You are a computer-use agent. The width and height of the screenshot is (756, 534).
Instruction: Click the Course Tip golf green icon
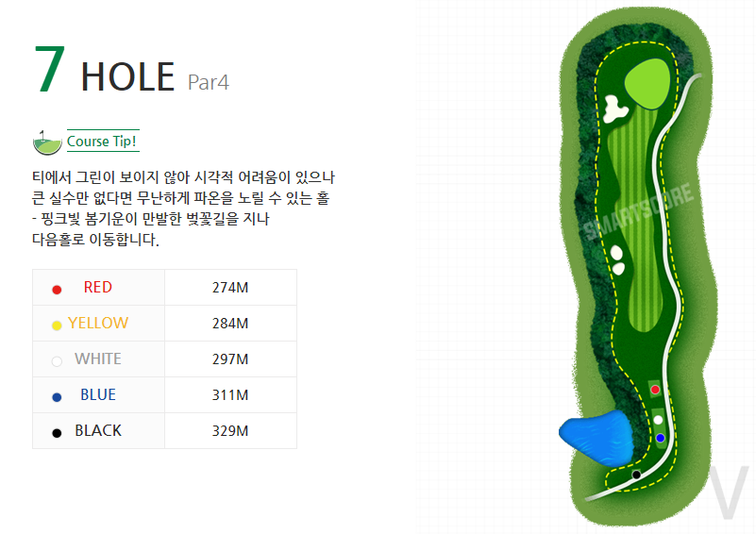point(46,142)
